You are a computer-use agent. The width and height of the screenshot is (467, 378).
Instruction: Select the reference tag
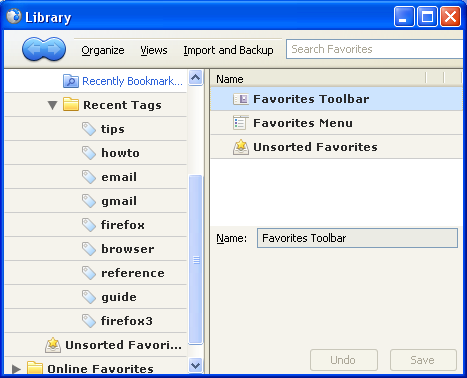coord(133,273)
